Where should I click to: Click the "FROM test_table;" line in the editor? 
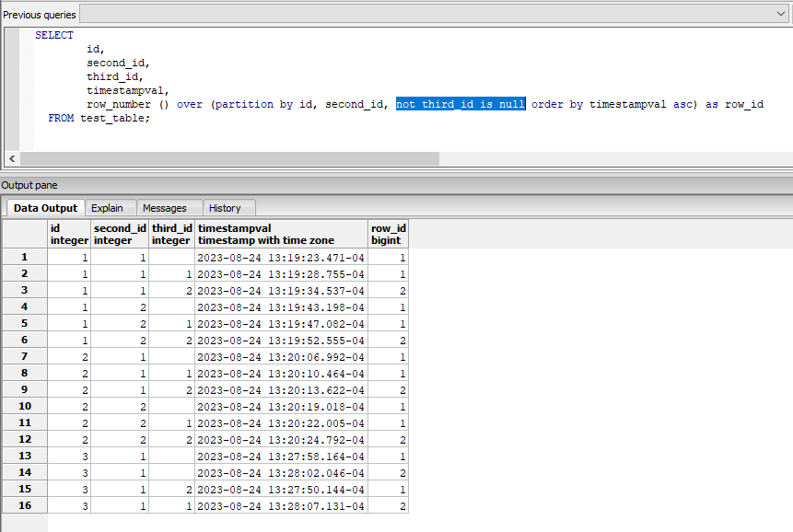click(99, 118)
